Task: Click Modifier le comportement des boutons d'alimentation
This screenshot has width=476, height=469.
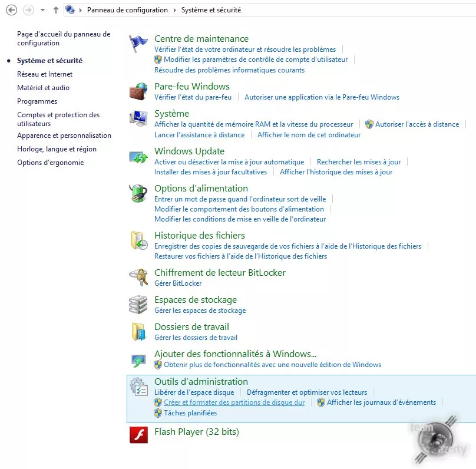Action: pyautogui.click(x=239, y=209)
